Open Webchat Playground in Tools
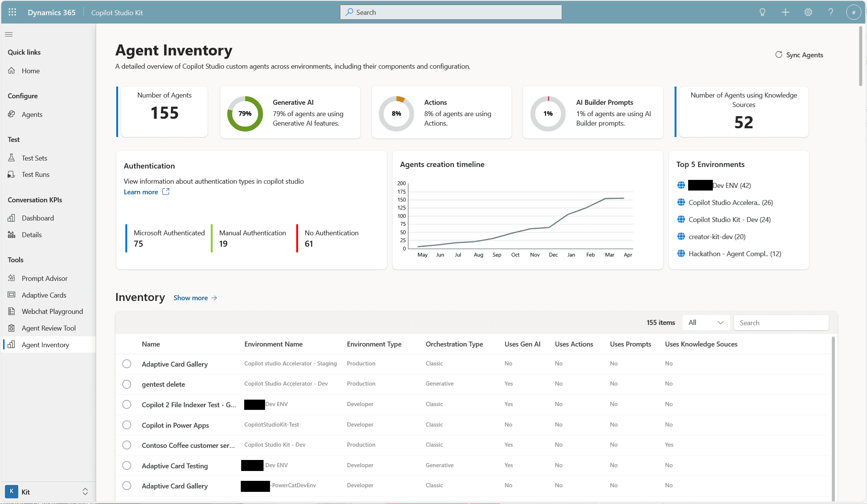 pos(52,311)
